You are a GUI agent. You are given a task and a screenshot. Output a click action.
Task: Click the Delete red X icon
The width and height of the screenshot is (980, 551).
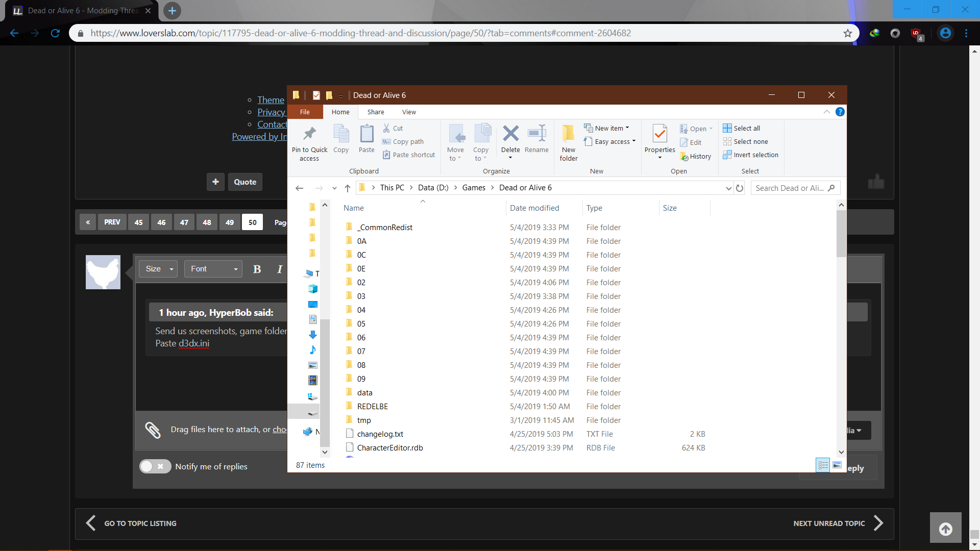(510, 134)
